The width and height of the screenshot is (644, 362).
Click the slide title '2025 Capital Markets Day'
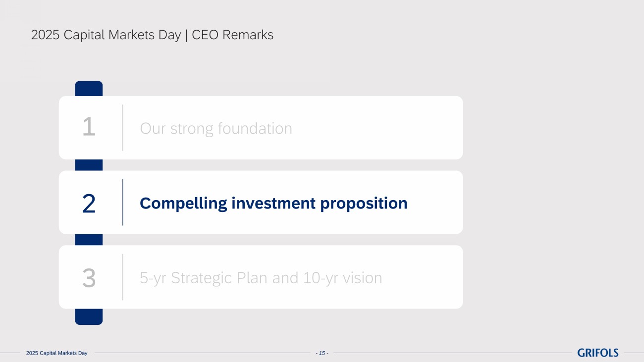106,35
